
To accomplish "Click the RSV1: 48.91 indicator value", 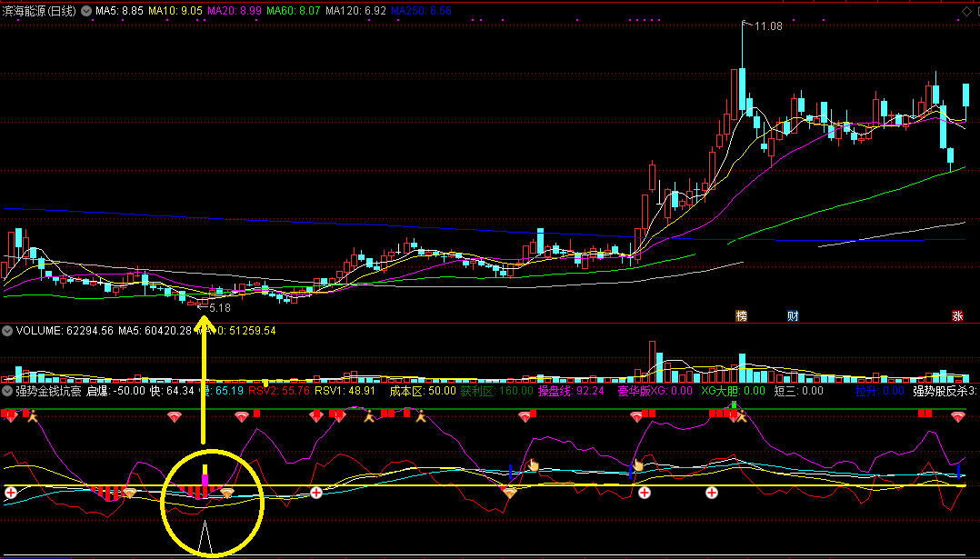I will tap(345, 392).
